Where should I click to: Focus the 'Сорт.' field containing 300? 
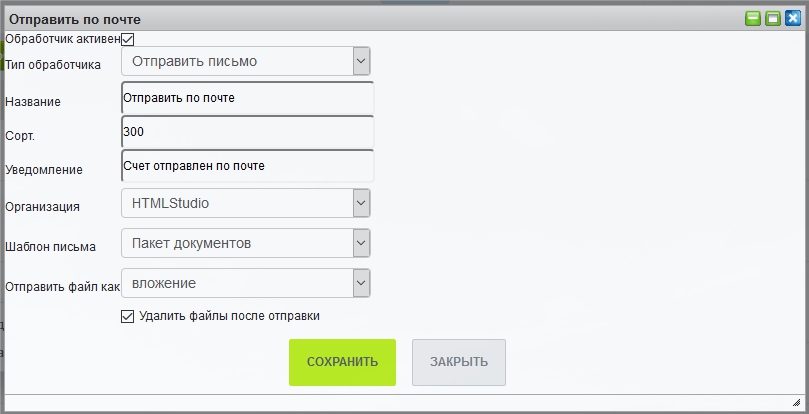pyautogui.click(x=246, y=132)
